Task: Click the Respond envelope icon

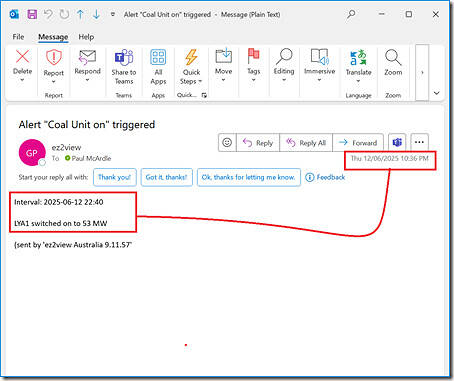Action: tap(87, 57)
